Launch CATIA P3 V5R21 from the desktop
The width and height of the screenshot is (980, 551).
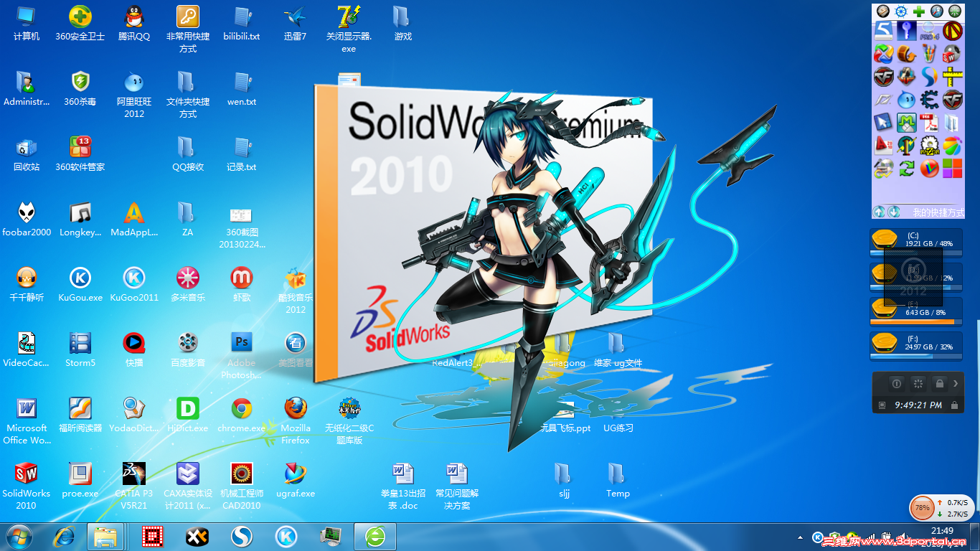[x=133, y=474]
